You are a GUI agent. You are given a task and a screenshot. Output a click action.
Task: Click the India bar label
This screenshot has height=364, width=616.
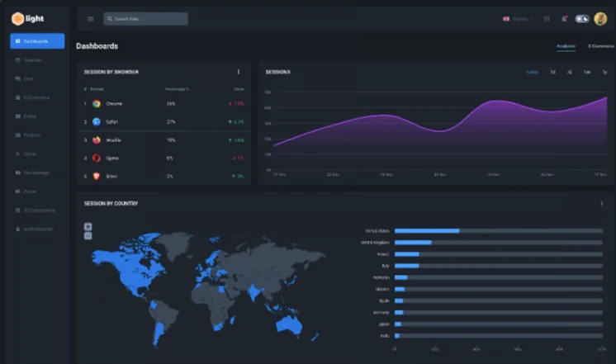(x=385, y=336)
